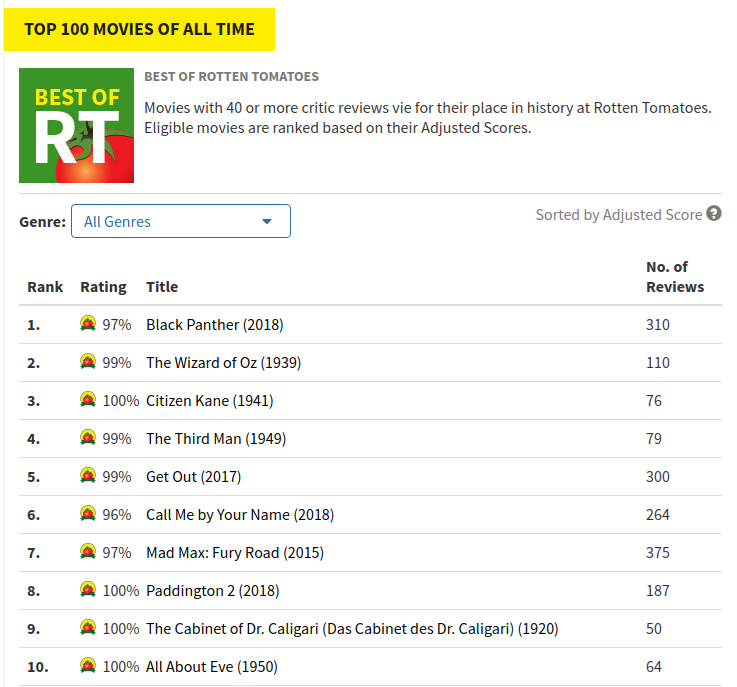Open Call Me by Your Name link

tap(239, 514)
